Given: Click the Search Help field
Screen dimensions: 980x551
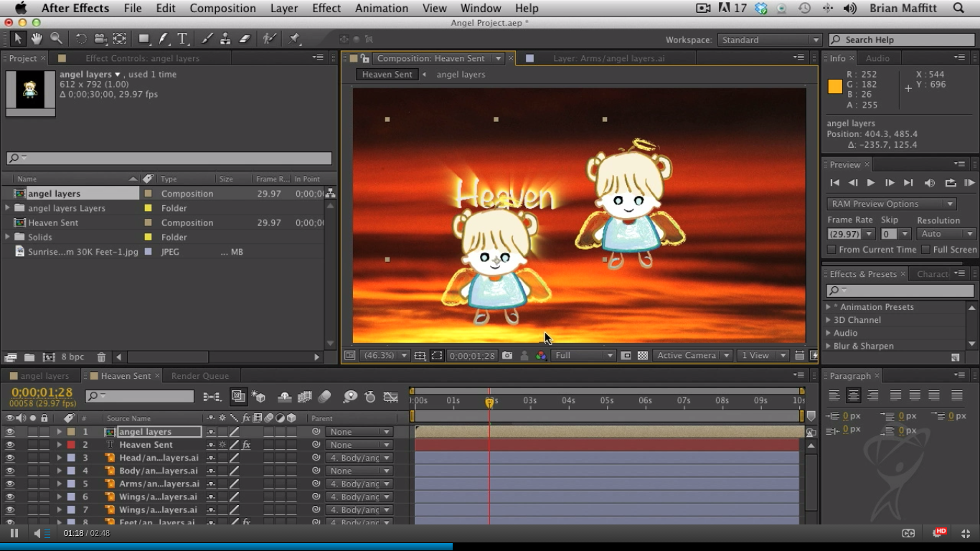Looking at the screenshot, I should click(902, 40).
